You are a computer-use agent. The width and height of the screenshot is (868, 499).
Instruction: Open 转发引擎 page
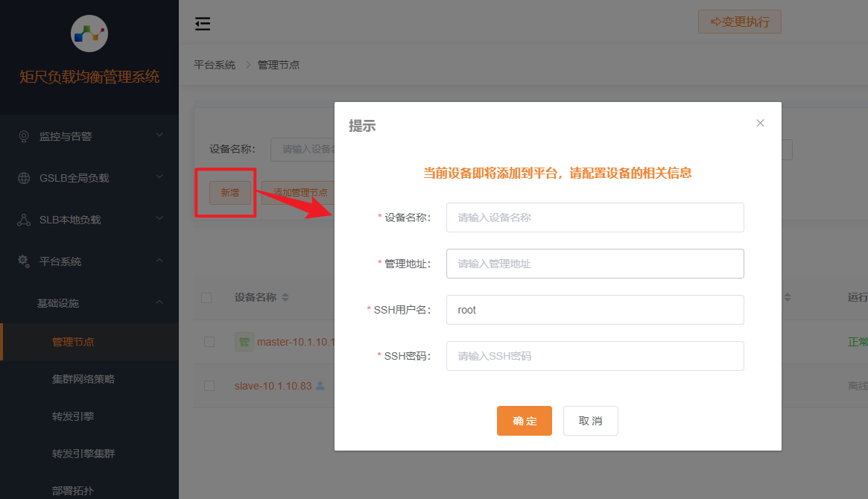click(x=89, y=416)
